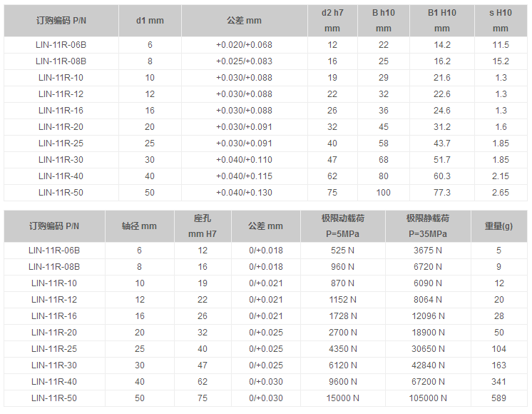Select the d2 h7 mm column header
The height and width of the screenshot is (414, 532).
(x=332, y=21)
